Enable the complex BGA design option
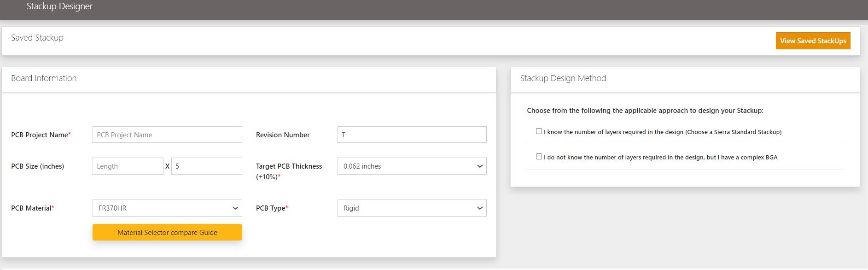Image resolution: width=868 pixels, height=270 pixels. 539,157
